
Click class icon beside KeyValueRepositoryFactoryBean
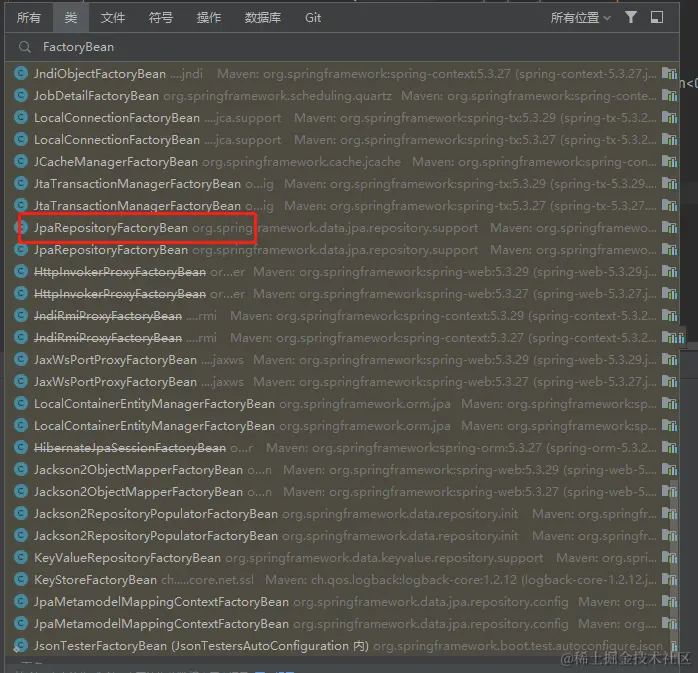click(x=20, y=557)
